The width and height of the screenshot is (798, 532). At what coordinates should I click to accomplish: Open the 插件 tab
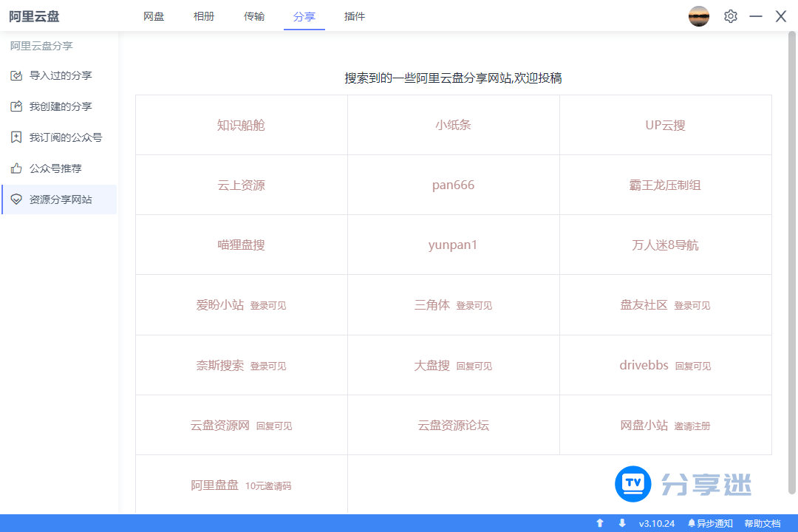[x=355, y=16]
